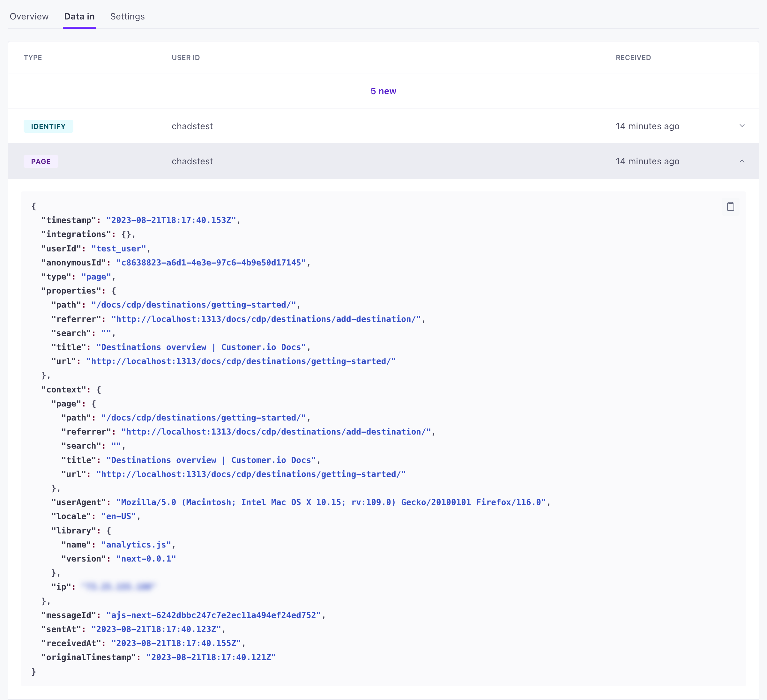
Task: Click library version value next-0.0.1
Action: [x=146, y=558]
